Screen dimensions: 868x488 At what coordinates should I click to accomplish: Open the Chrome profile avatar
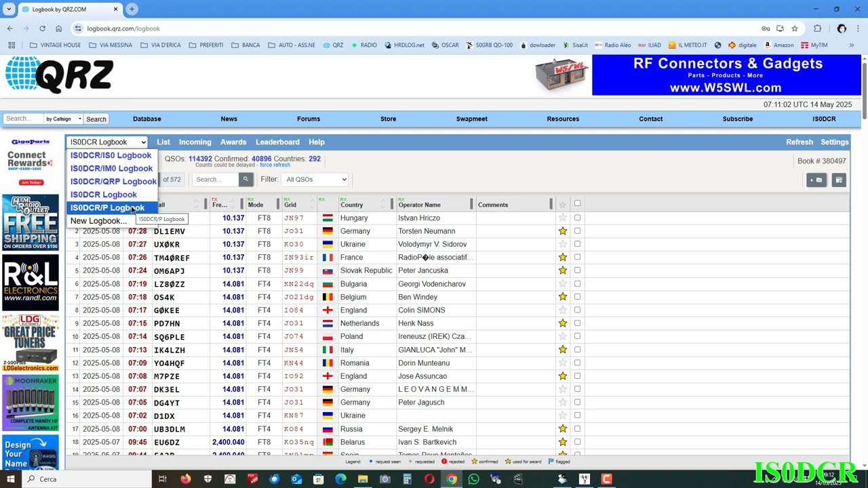(x=842, y=28)
